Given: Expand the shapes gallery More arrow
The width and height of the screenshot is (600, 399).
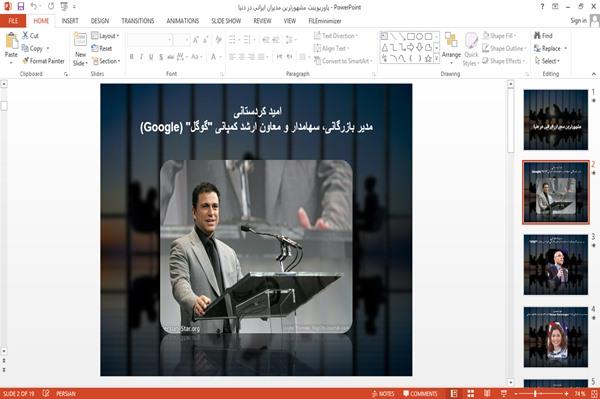Looking at the screenshot, I should coord(436,58).
